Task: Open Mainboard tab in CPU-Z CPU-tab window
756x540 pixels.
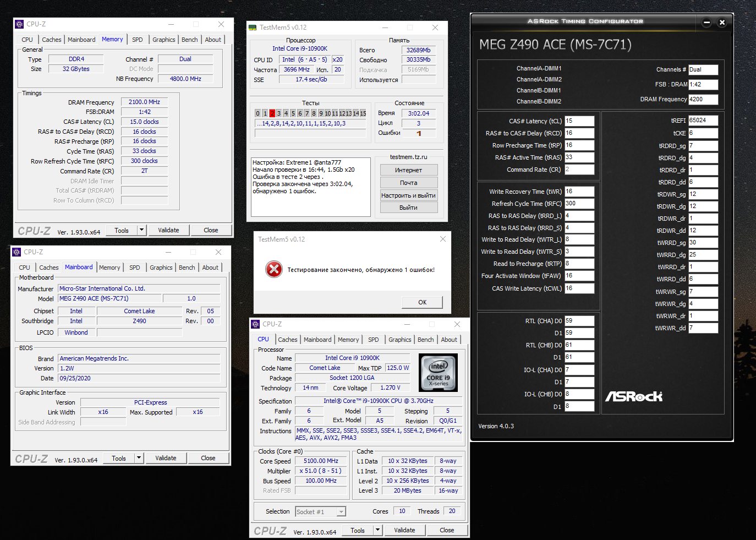Action: click(317, 340)
